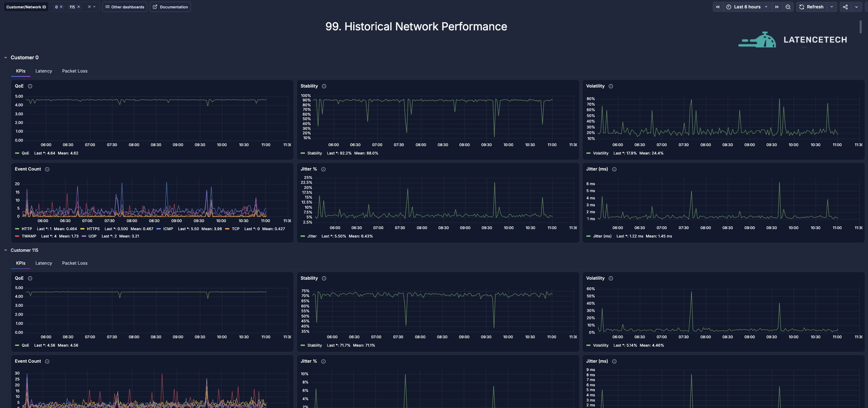This screenshot has height=408, width=868.
Task: Open the Other dashboards menu
Action: click(125, 7)
